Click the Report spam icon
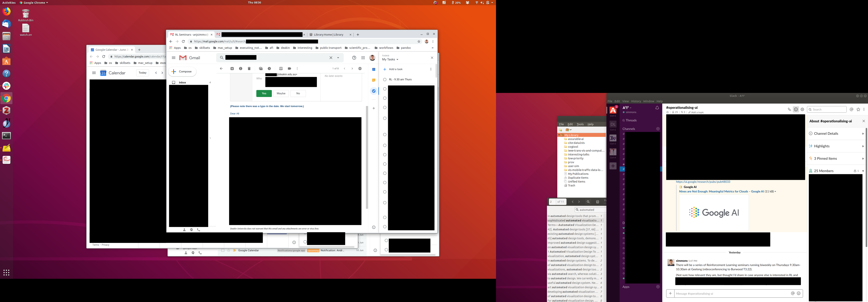Screen dimensions: 868x302 [x=241, y=69]
